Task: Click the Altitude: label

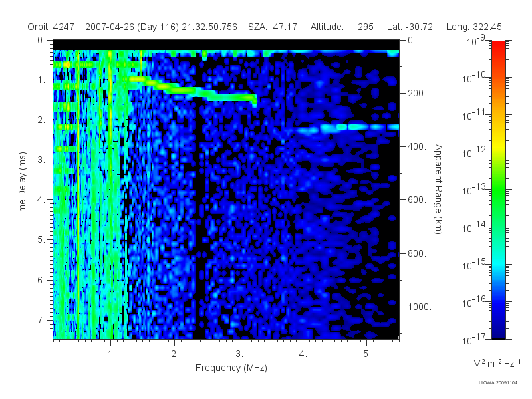Action: (327, 27)
